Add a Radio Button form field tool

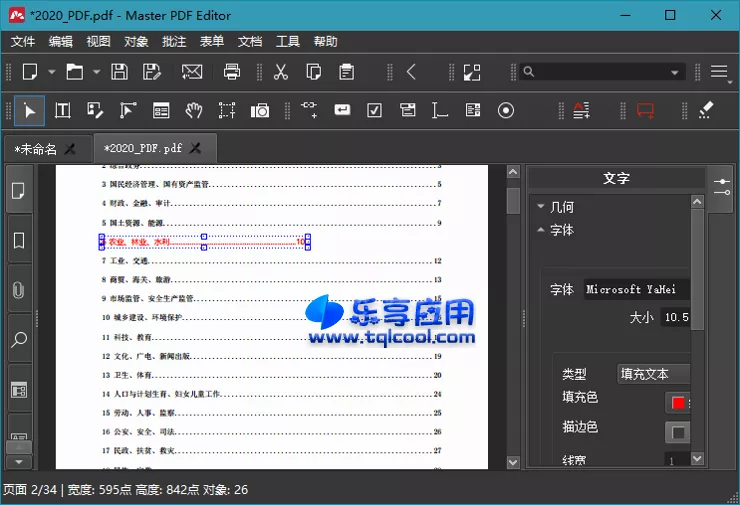(505, 111)
